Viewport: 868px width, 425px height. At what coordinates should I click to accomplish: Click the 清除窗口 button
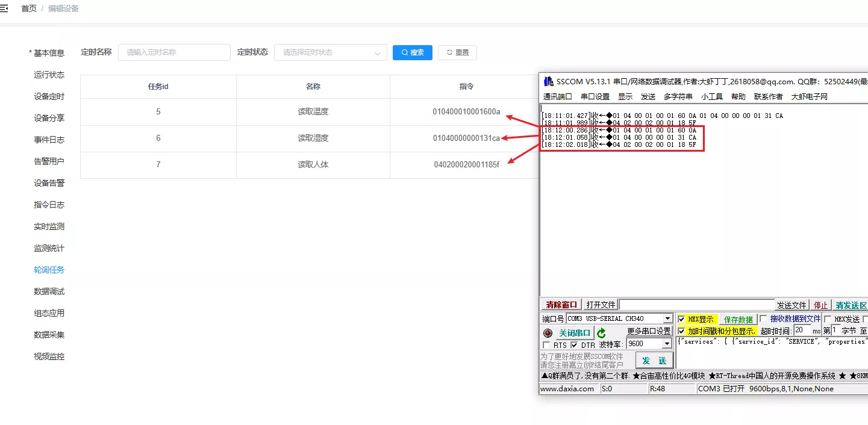[x=561, y=305]
